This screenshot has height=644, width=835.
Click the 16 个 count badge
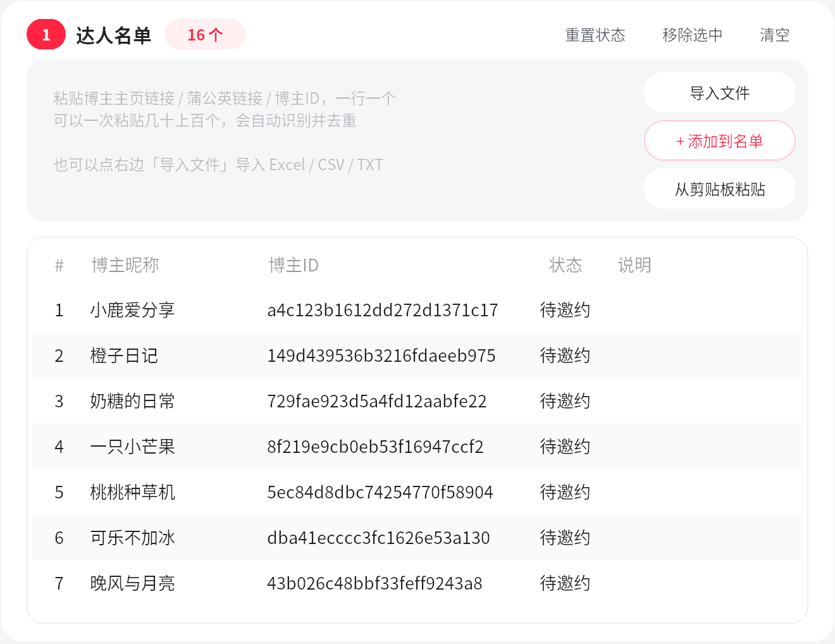point(205,34)
